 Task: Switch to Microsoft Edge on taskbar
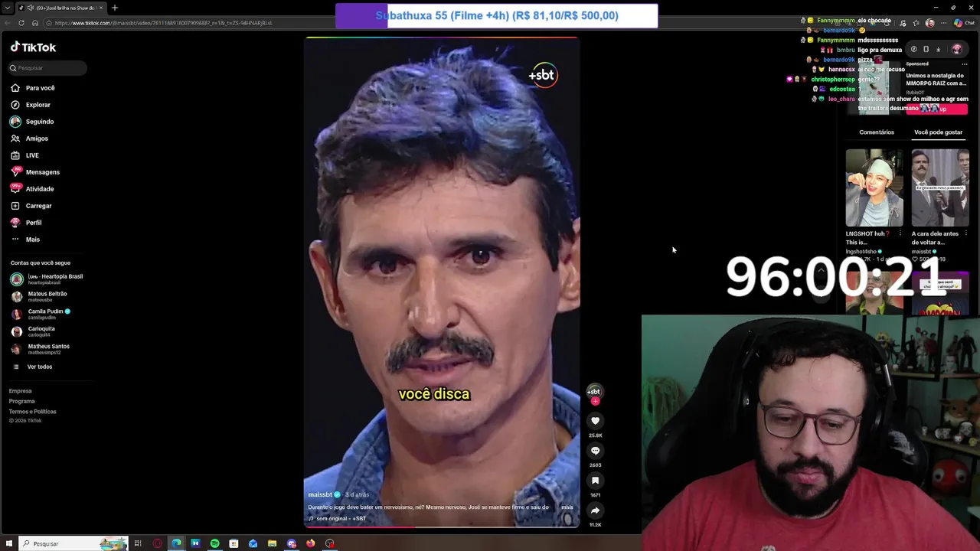pyautogui.click(x=177, y=543)
